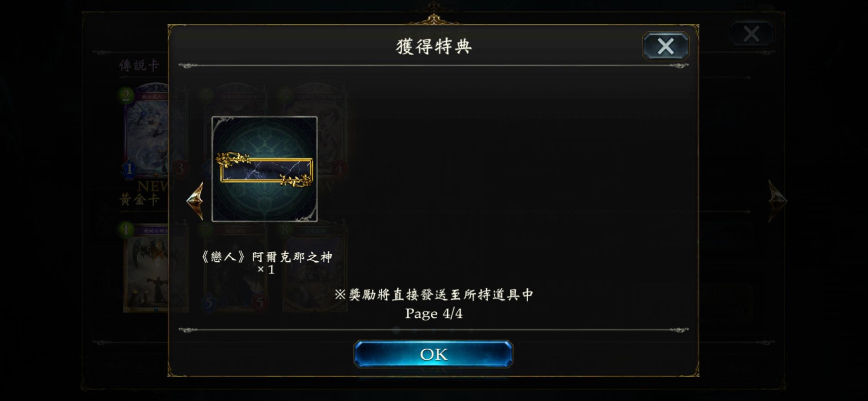This screenshot has height=401, width=868.
Task: Tap the 傳說卡 section heading
Action: pyautogui.click(x=139, y=66)
